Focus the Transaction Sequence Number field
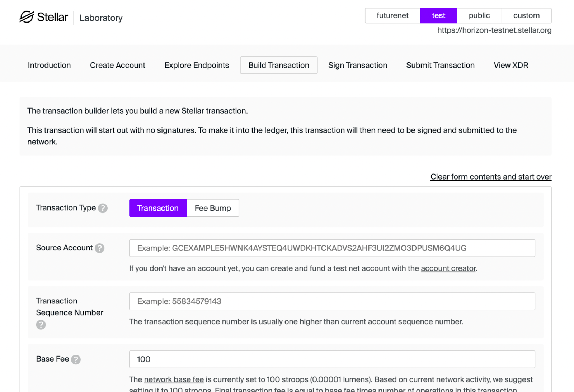Screen dimensions: 574x392 point(332,301)
